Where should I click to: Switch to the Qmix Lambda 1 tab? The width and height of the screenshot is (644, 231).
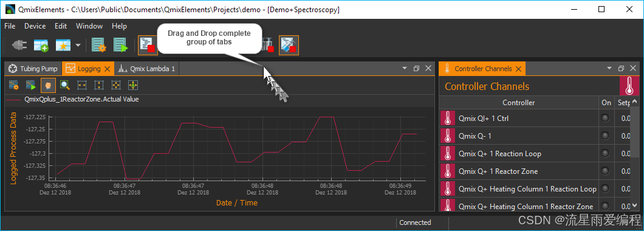tap(146, 69)
